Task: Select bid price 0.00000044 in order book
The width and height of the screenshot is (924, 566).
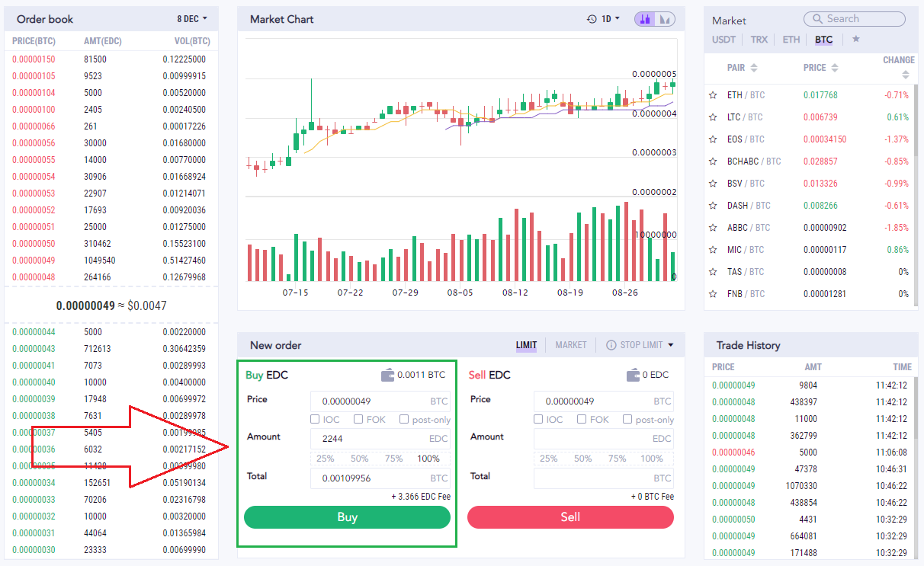Action: [34, 332]
